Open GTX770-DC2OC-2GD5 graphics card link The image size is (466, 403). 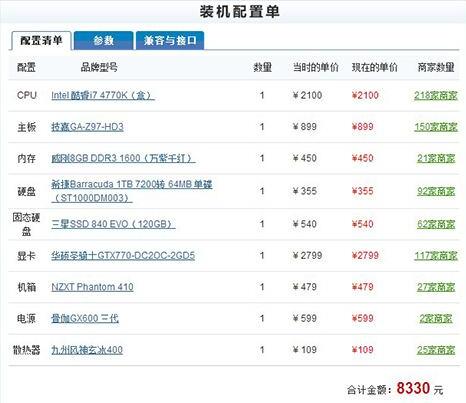coord(123,256)
